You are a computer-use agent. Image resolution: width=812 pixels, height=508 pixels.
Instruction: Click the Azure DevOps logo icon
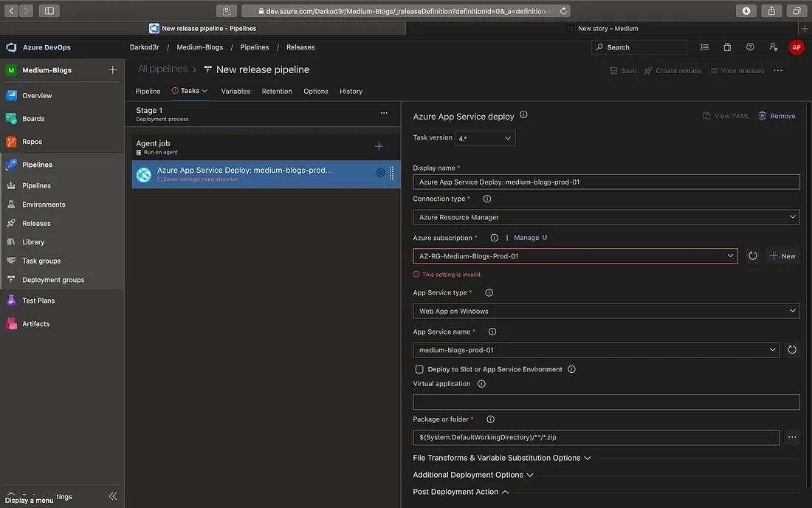11,47
